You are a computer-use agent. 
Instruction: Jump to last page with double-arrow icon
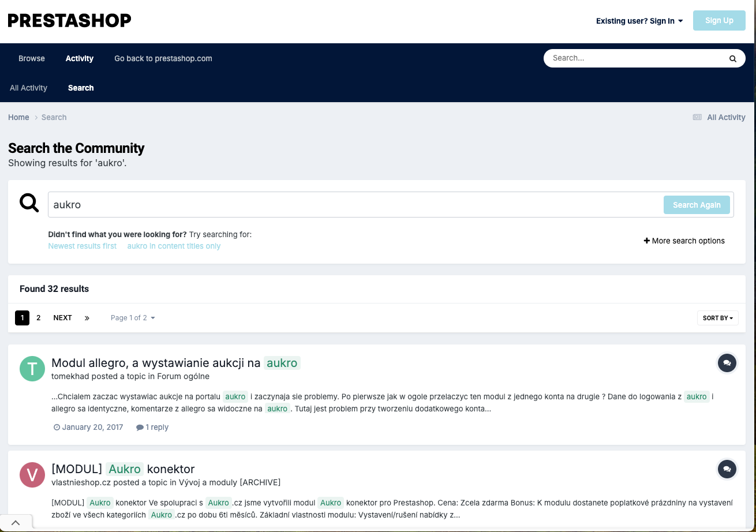point(87,318)
